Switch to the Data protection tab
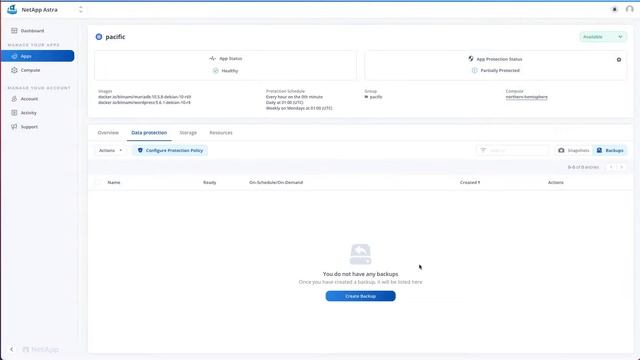The width and height of the screenshot is (640, 360). point(149,133)
